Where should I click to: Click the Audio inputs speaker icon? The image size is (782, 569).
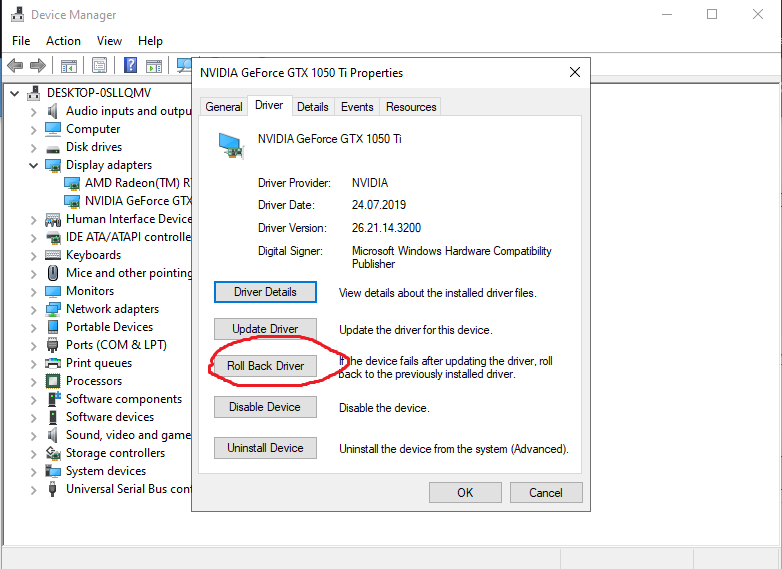point(52,111)
